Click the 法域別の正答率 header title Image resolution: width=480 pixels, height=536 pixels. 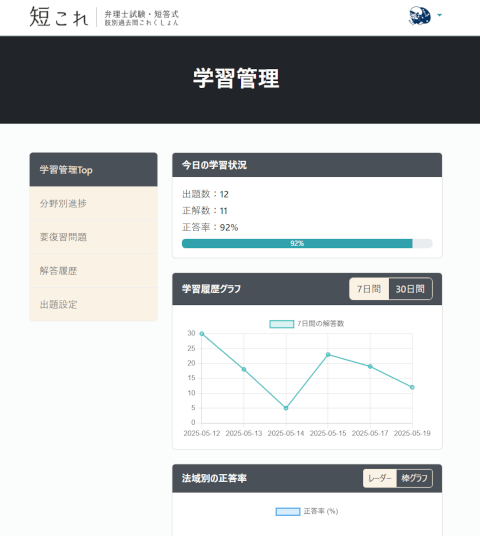[214, 478]
